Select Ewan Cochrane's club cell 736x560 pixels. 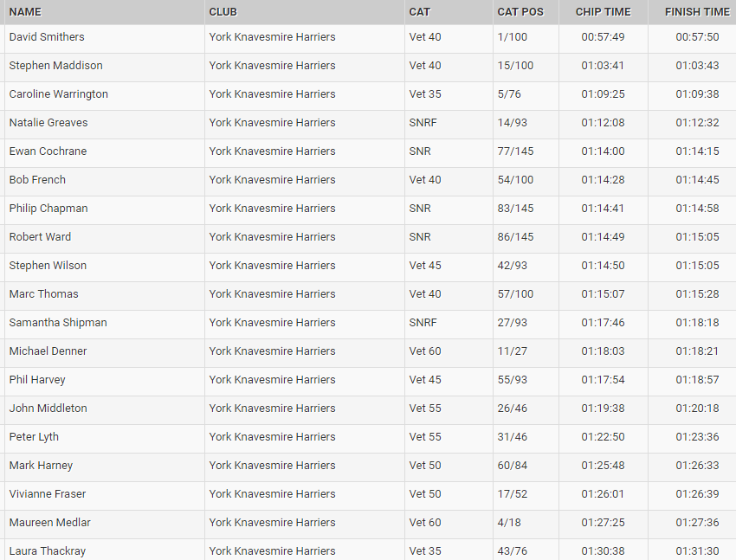[x=272, y=151]
